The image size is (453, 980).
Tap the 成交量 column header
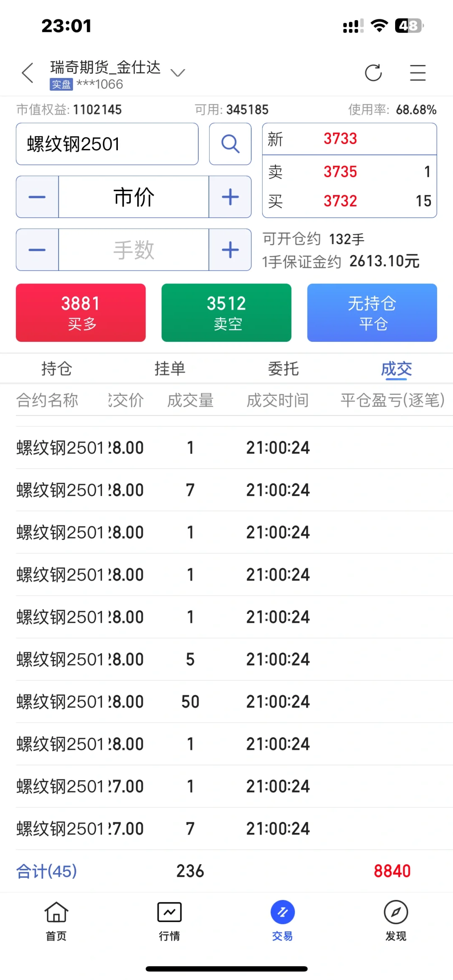(x=190, y=400)
